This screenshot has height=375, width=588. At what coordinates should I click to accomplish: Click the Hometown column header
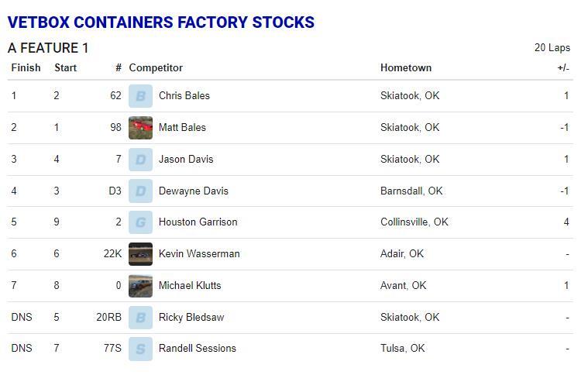pyautogui.click(x=406, y=68)
